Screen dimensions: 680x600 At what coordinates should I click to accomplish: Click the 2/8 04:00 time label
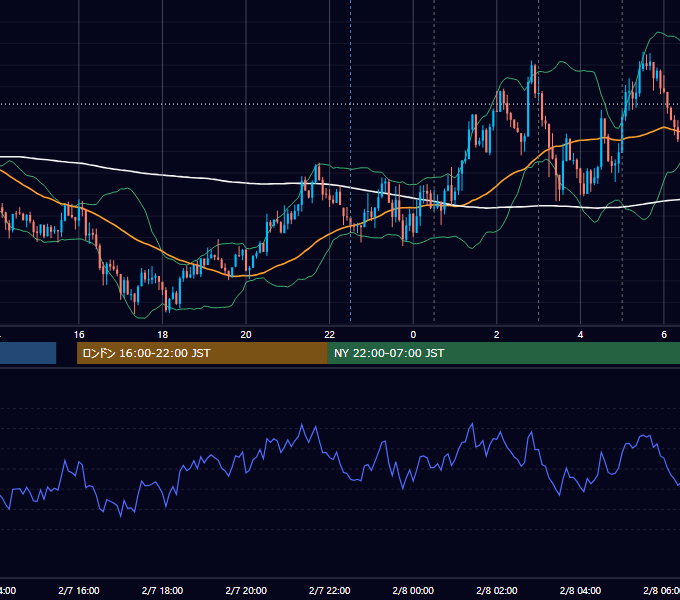point(580,591)
